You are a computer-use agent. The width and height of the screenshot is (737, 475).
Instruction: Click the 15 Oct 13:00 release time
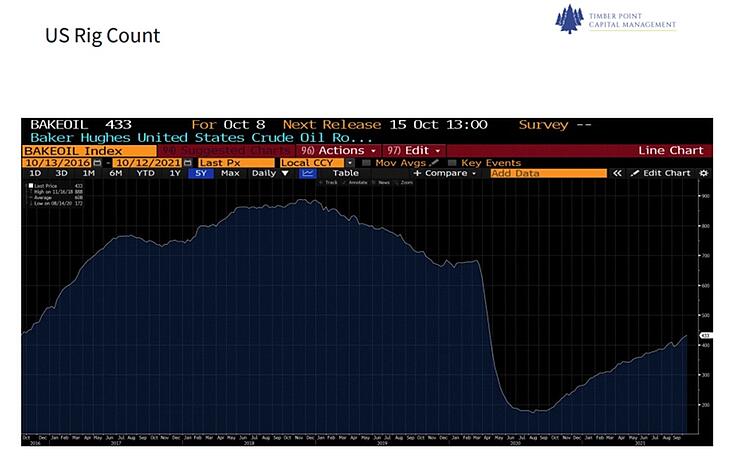[x=438, y=125]
